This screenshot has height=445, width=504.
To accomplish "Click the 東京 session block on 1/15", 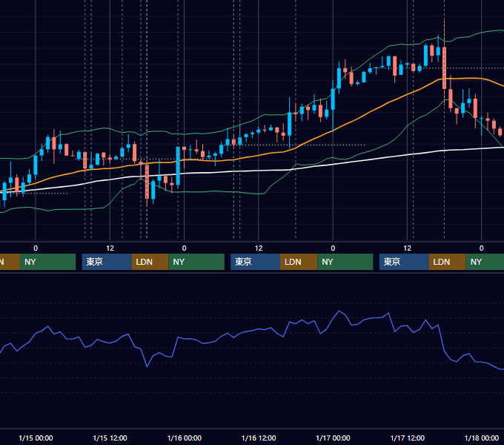I will (107, 262).
